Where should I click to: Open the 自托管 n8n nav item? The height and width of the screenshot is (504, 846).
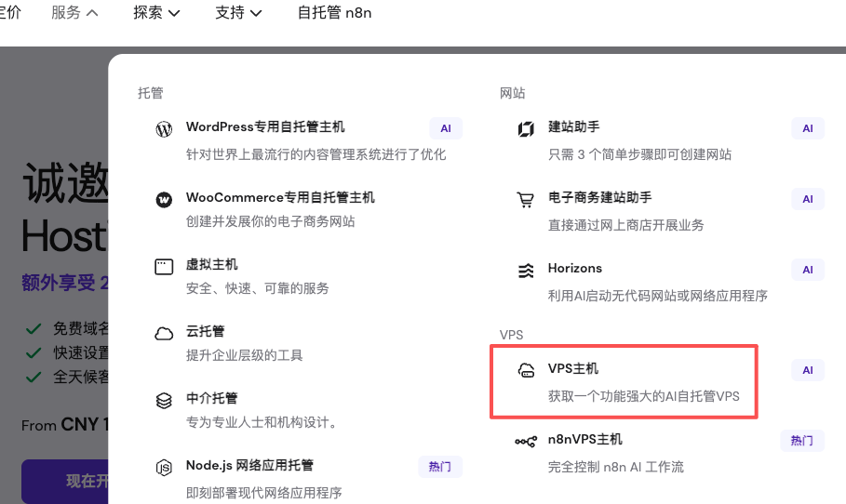coord(334,12)
